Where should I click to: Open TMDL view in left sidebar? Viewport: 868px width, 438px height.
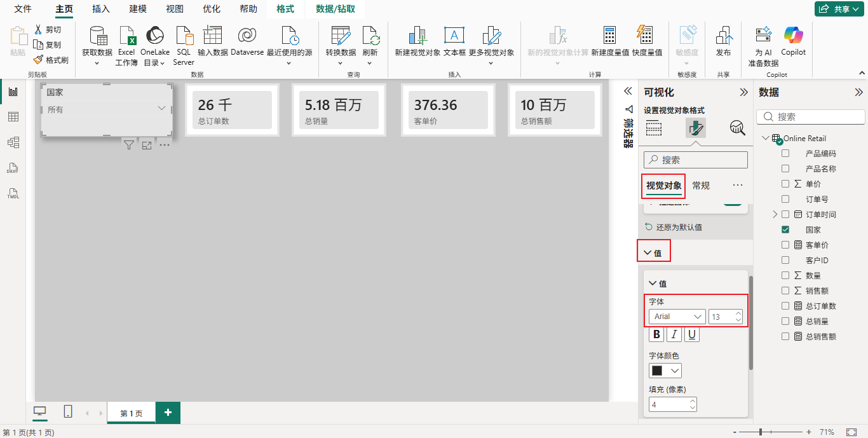click(13, 194)
